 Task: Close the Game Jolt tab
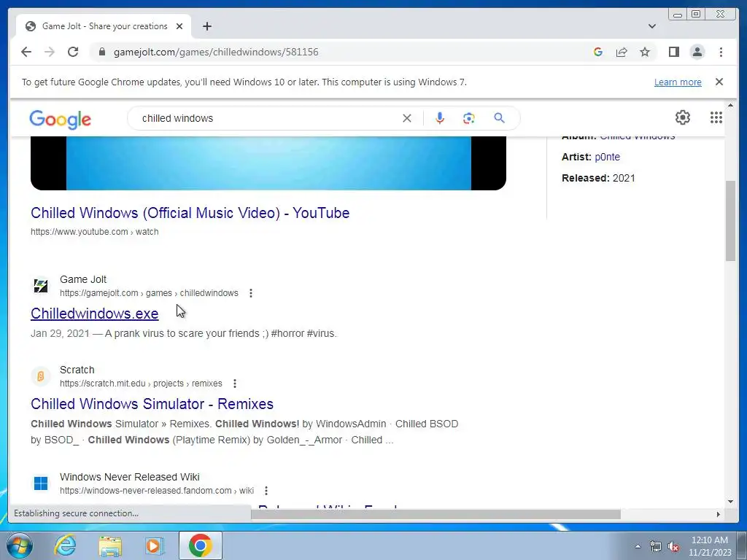point(179,26)
